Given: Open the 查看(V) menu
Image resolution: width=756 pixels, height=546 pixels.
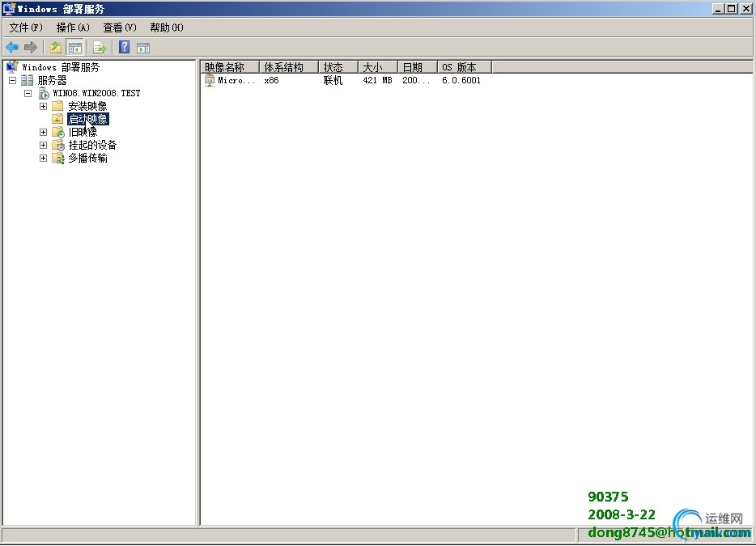Looking at the screenshot, I should coord(120,28).
